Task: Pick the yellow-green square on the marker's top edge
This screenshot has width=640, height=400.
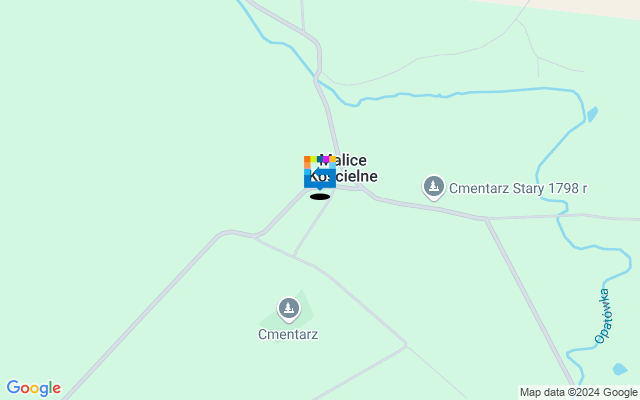Action: [313, 159]
